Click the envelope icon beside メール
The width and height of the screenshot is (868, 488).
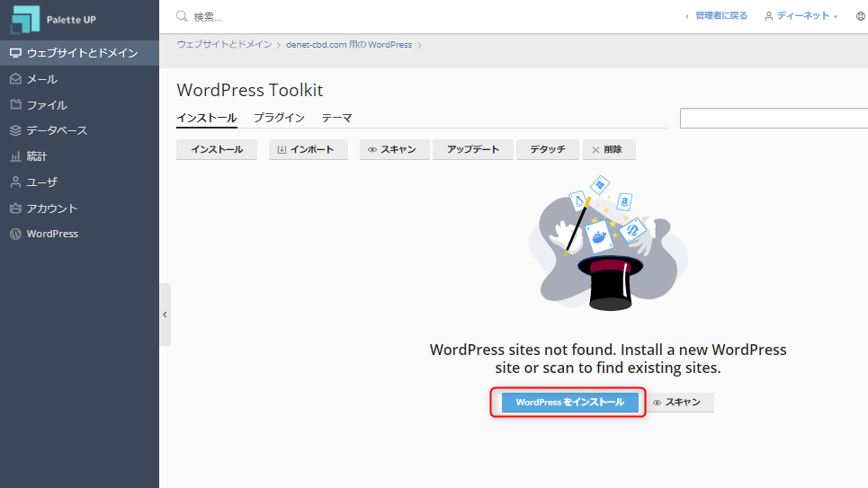(15, 79)
